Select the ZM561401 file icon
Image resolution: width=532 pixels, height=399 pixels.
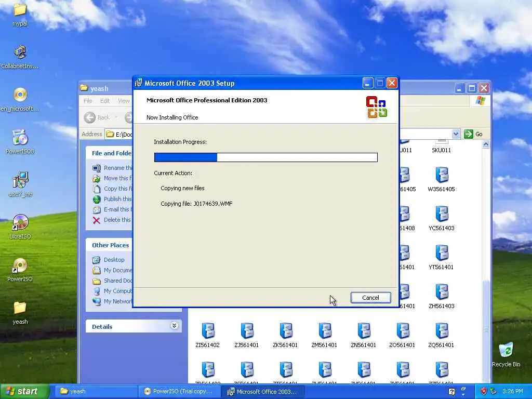point(324,336)
